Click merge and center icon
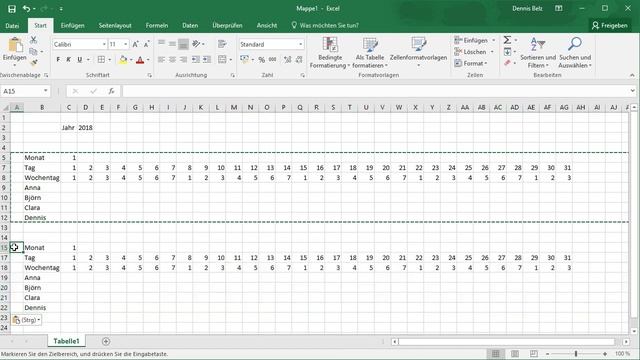640x360 pixels. tap(222, 60)
